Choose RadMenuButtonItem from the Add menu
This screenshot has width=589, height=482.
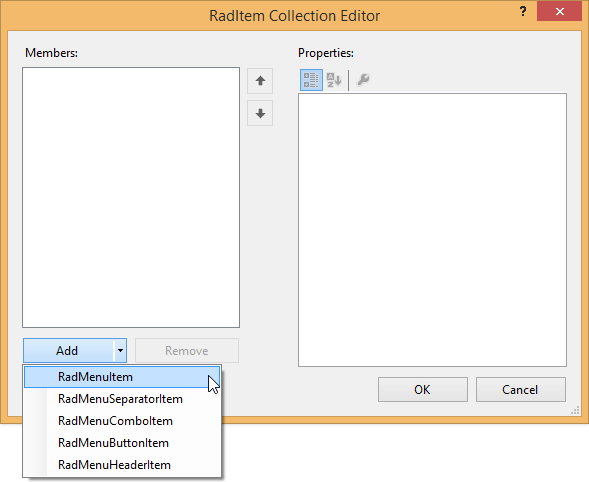click(122, 443)
